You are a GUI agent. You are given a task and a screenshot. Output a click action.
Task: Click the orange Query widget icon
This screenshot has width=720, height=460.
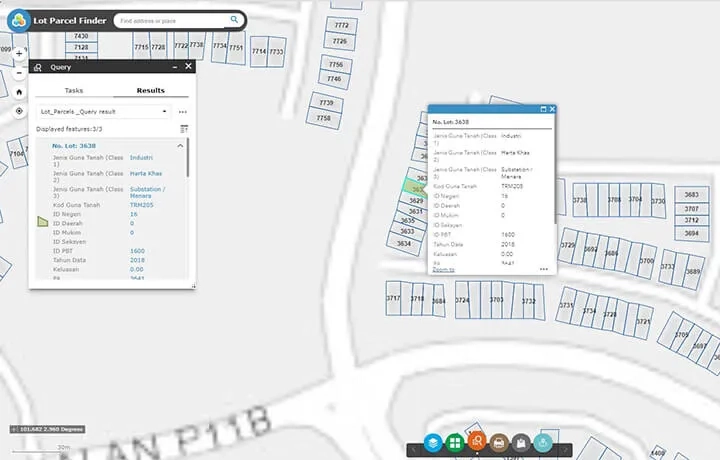pyautogui.click(x=477, y=441)
